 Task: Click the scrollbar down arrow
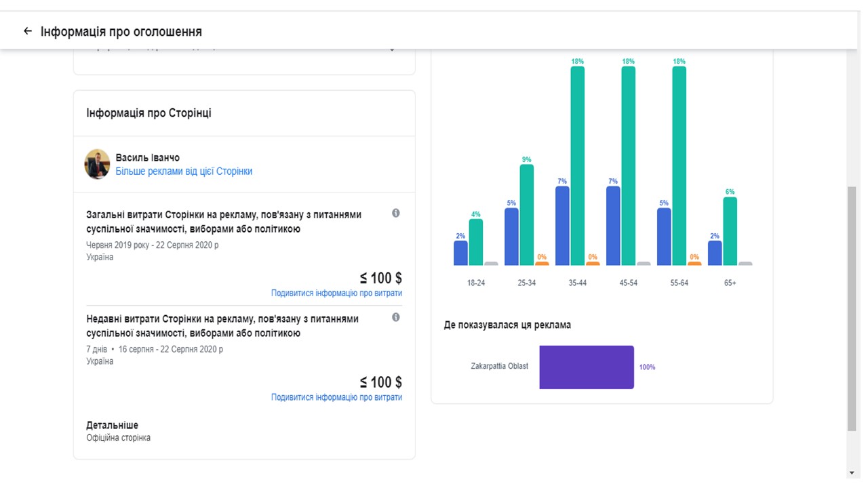[x=852, y=472]
